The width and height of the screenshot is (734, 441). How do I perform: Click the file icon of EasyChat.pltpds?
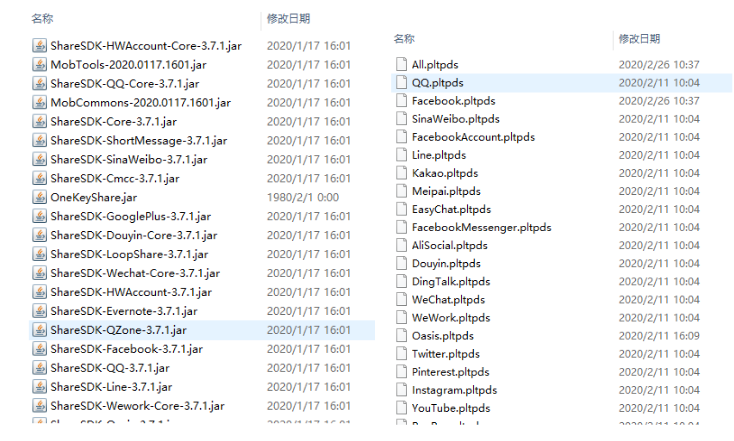401,209
